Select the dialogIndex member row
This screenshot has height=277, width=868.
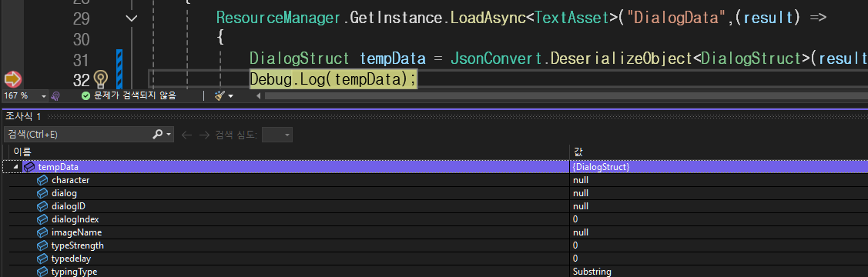434,219
